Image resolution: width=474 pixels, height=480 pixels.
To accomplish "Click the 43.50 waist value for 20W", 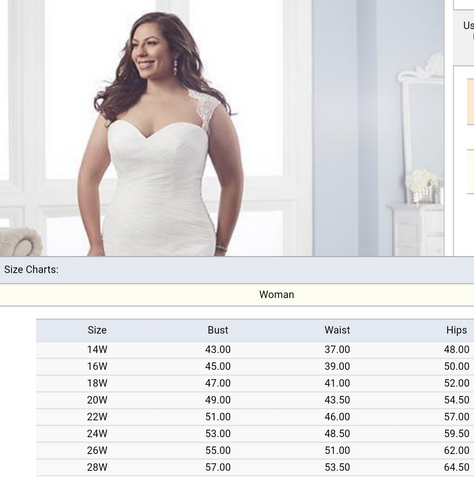I will pos(337,400).
